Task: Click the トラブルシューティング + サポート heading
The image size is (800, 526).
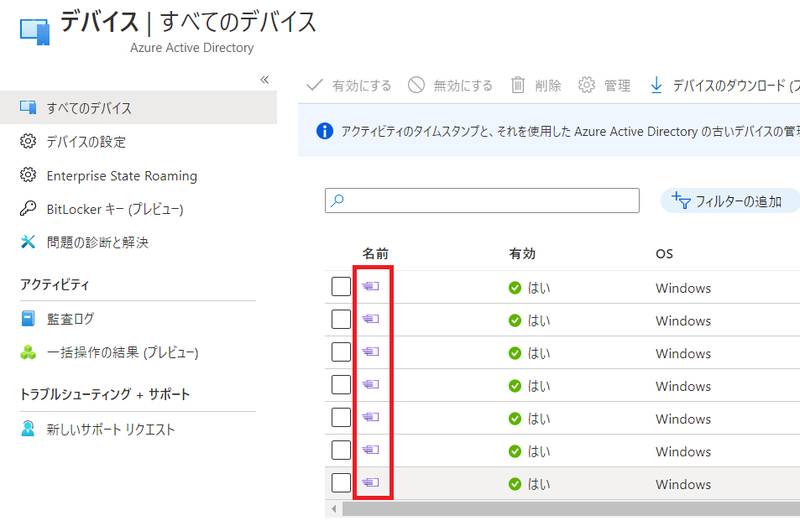Action: (105, 394)
